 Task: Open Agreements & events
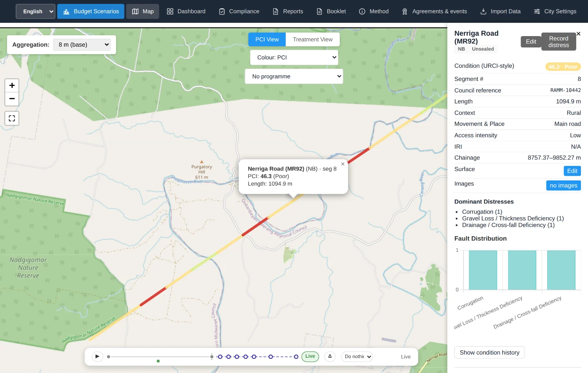434,11
